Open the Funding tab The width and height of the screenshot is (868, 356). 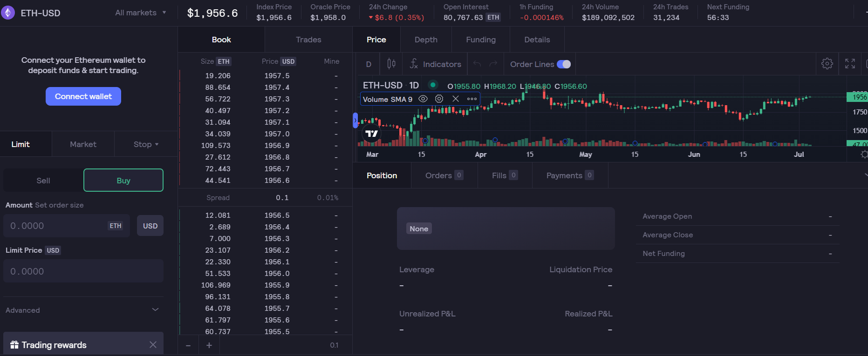481,40
